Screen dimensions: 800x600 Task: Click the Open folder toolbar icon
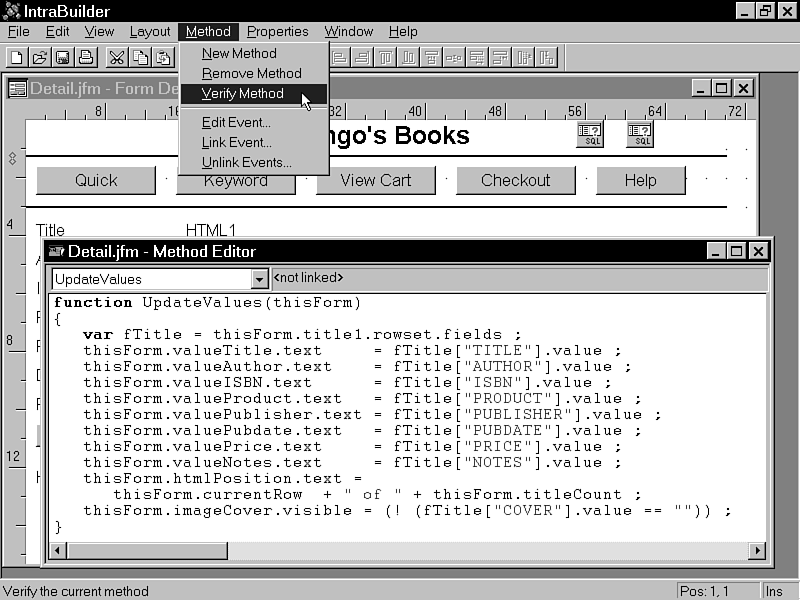pyautogui.click(x=40, y=57)
